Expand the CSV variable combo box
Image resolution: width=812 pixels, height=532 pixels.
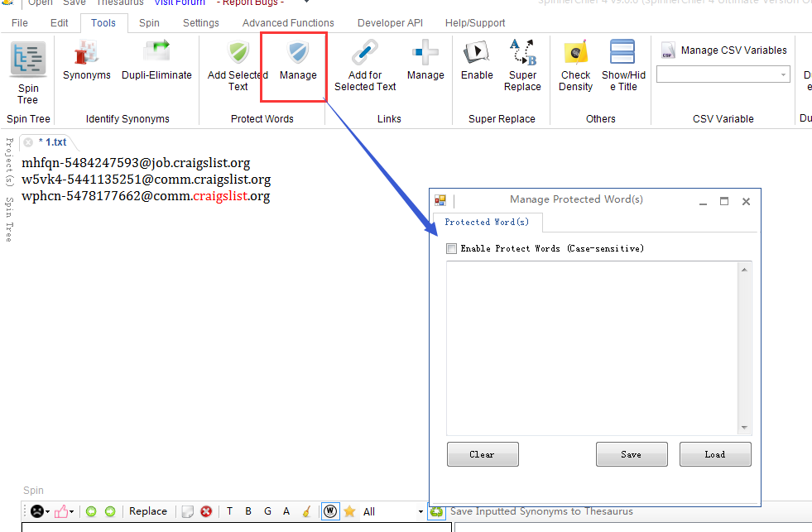point(783,75)
